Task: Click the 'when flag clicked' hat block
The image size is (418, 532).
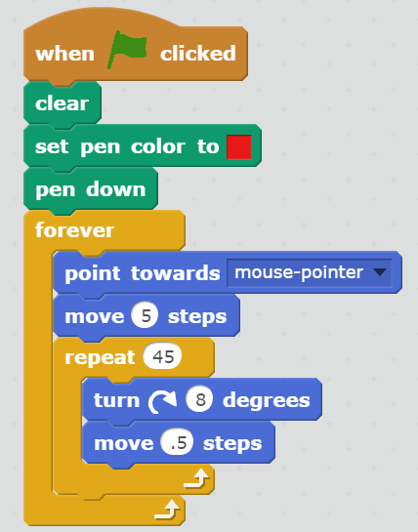Action: 136,54
